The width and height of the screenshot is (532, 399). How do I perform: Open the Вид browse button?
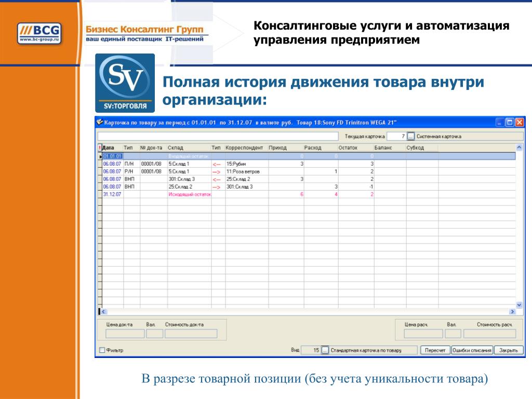tap(325, 350)
